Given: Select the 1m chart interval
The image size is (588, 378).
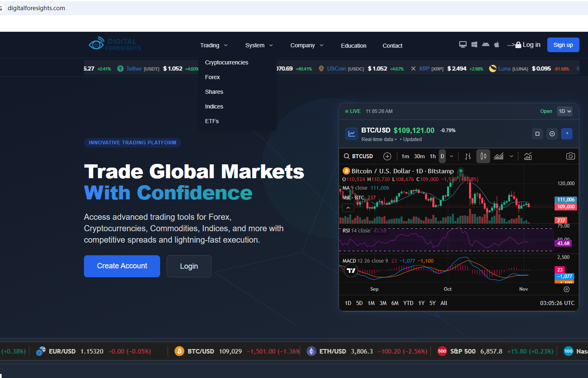Looking at the screenshot, I should tap(405, 156).
